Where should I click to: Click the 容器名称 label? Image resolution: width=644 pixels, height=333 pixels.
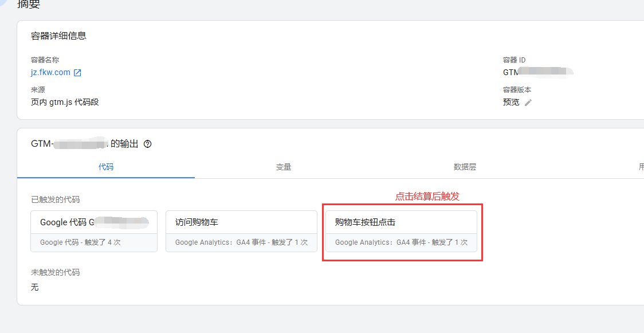pos(45,60)
